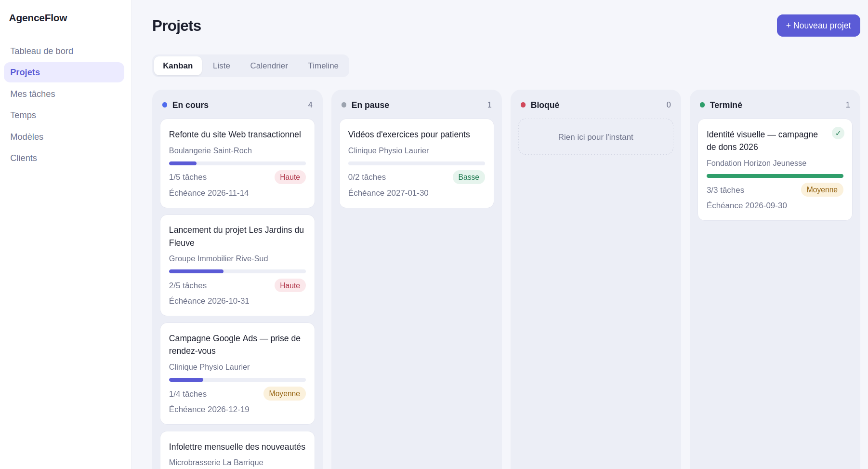
Task: Click the AgenceFlow logo
Action: pyautogui.click(x=38, y=18)
